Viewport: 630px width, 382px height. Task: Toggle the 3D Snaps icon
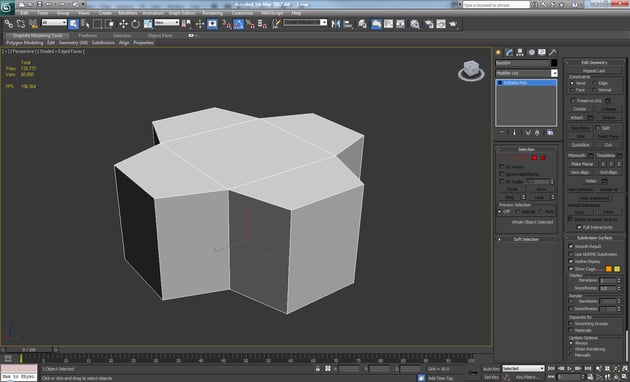point(227,24)
